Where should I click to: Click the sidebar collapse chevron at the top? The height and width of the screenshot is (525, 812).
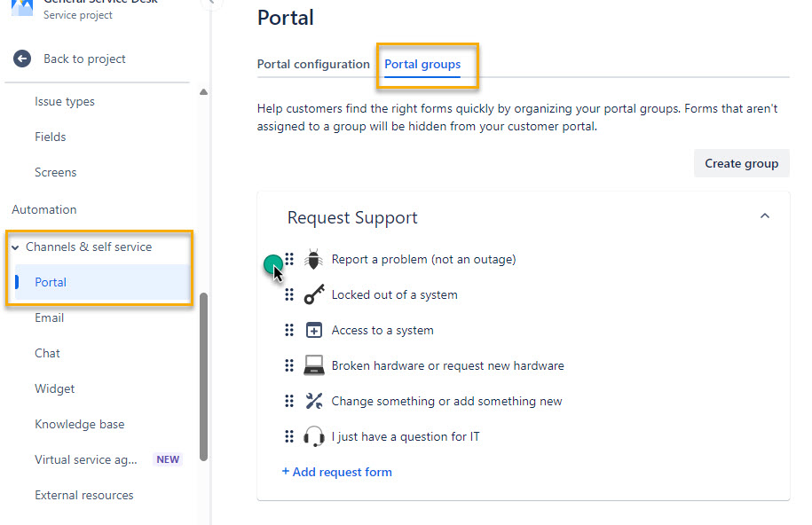[211, 4]
